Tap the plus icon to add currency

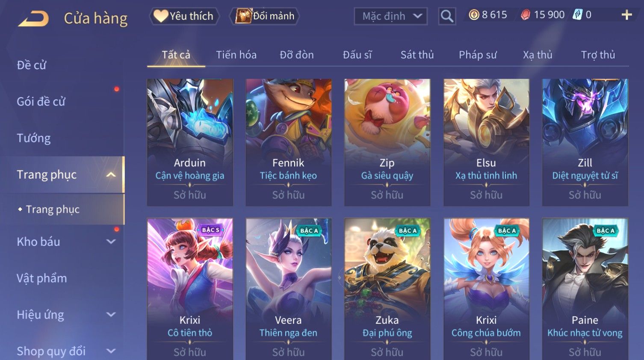coord(626,15)
